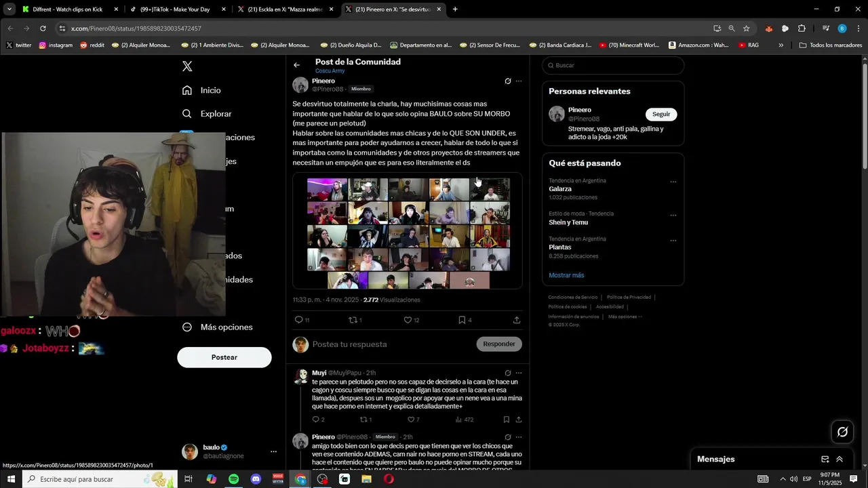Open the Shein y Temu trend
868x488 pixels.
(x=568, y=222)
